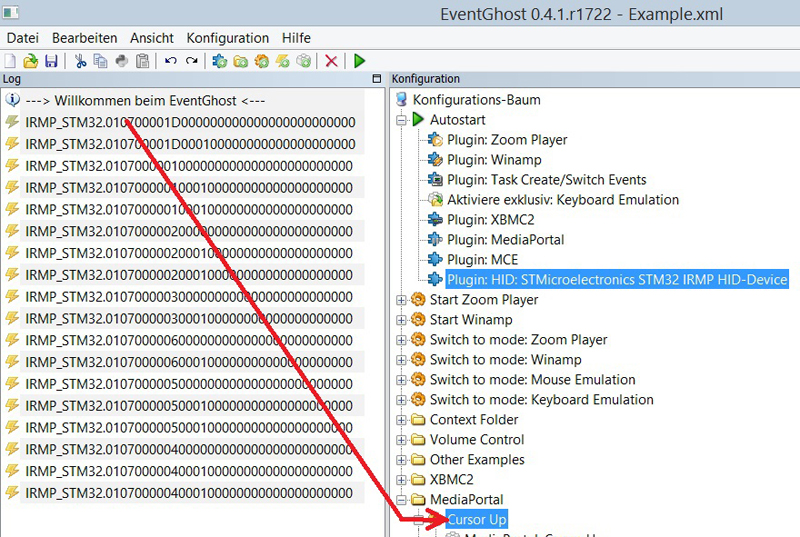Open the Hilfe menu
The image size is (800, 537).
(x=296, y=38)
